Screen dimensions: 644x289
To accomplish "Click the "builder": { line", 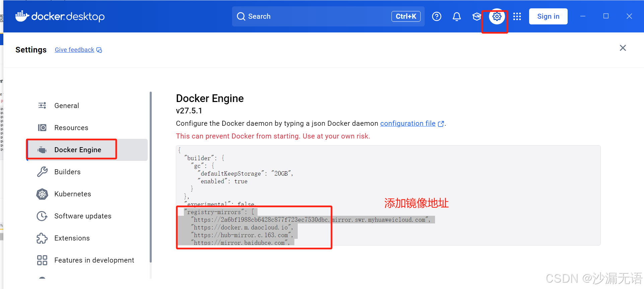I will [x=204, y=158].
